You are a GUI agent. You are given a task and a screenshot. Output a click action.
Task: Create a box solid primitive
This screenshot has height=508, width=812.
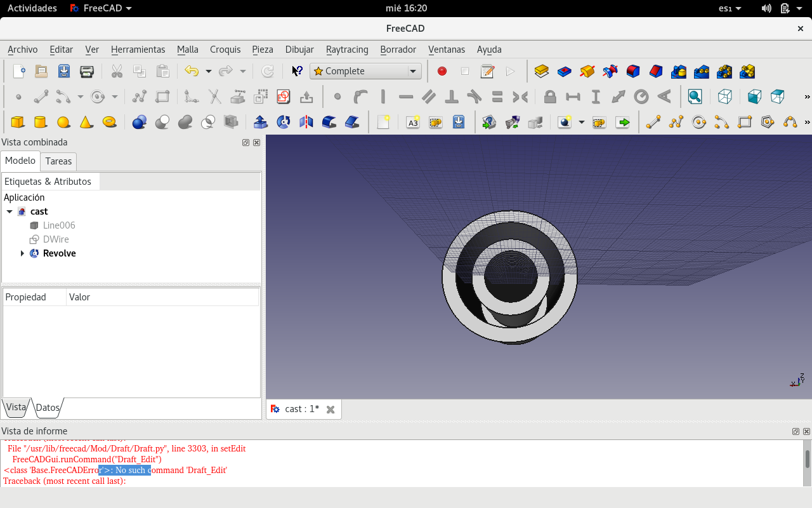[x=18, y=122]
